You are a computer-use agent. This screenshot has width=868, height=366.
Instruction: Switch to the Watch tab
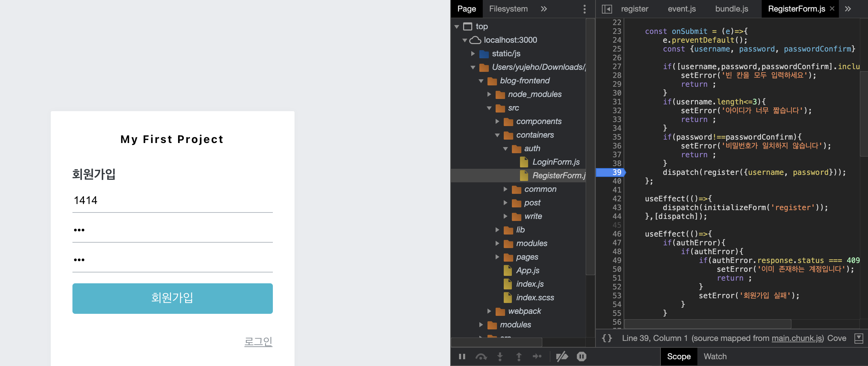[715, 357]
